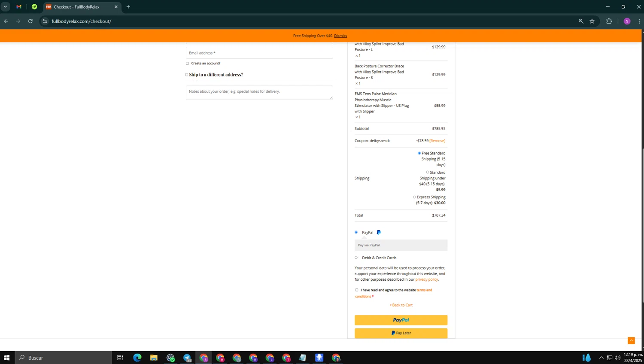Open the Gmail pinned tab

pos(19,7)
